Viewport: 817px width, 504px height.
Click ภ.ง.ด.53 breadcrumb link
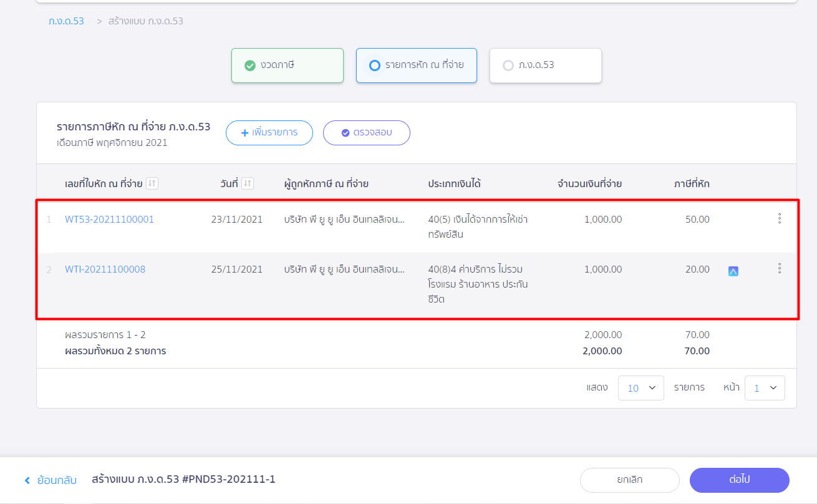(x=66, y=21)
